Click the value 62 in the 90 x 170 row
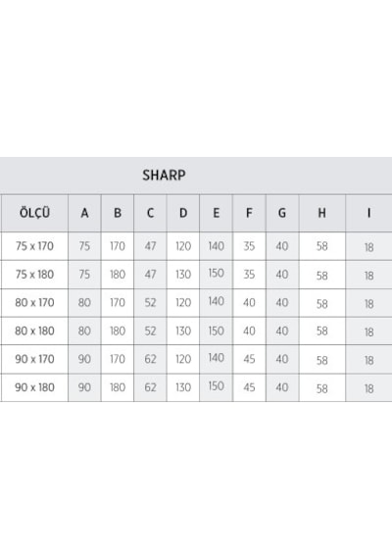The width and height of the screenshot is (392, 559). (150, 359)
